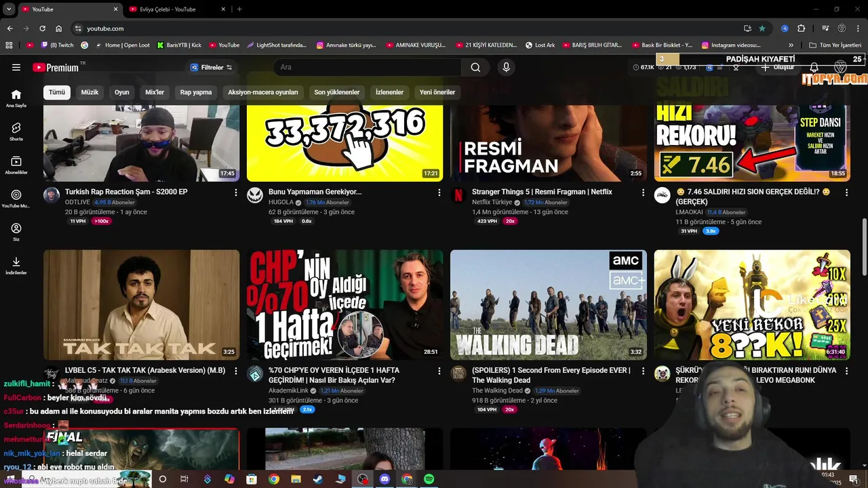Open the Siz sidebar section

point(16,232)
